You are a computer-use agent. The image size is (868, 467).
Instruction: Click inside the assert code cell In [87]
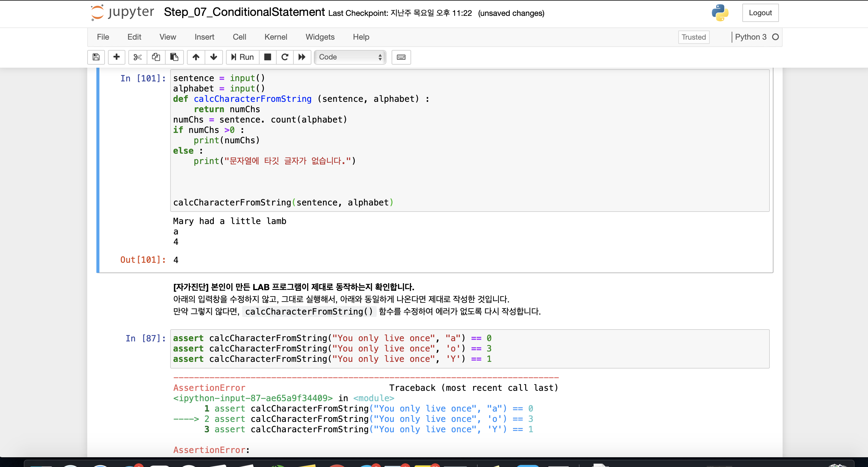(470, 348)
